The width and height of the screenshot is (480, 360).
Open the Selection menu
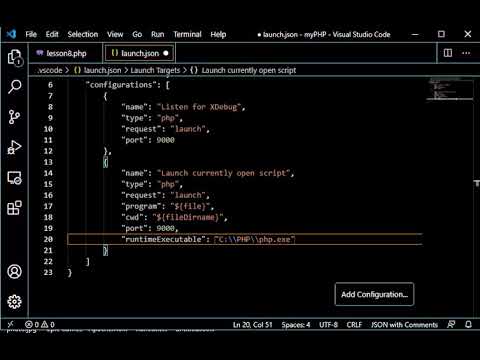click(83, 34)
